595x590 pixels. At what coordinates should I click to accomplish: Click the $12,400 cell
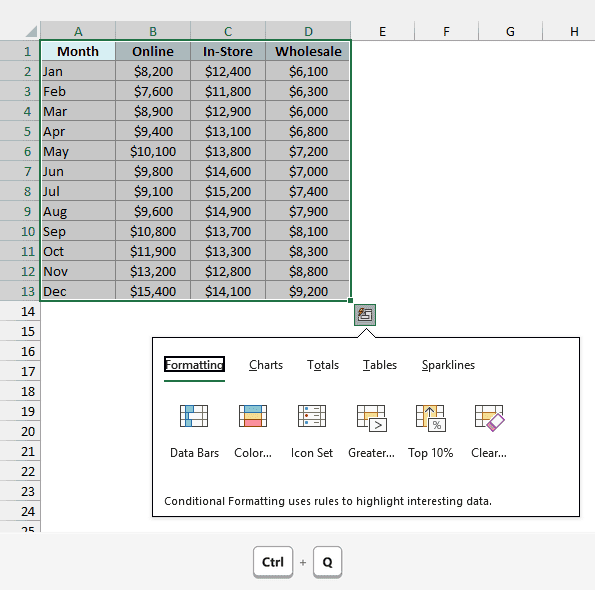tap(228, 71)
